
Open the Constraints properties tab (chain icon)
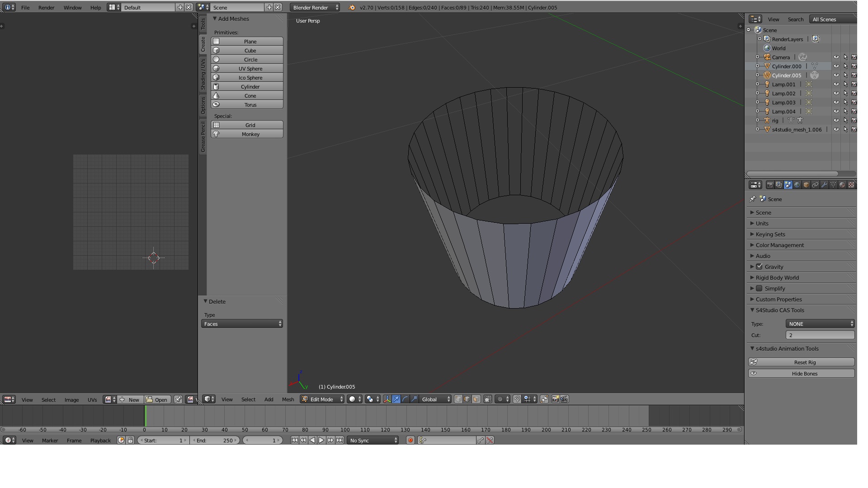815,185
